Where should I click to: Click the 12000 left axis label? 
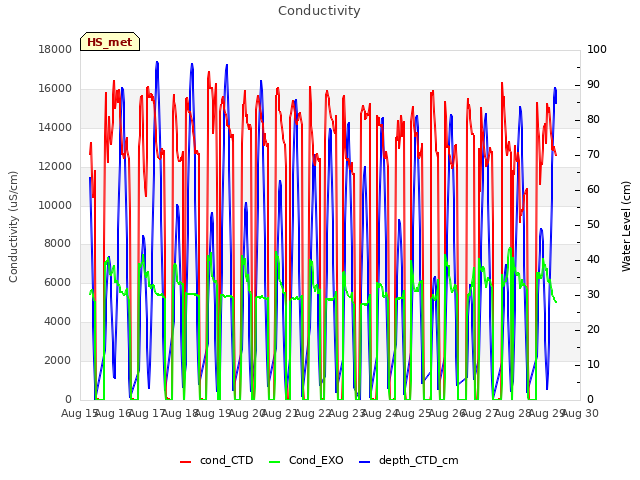pos(55,167)
